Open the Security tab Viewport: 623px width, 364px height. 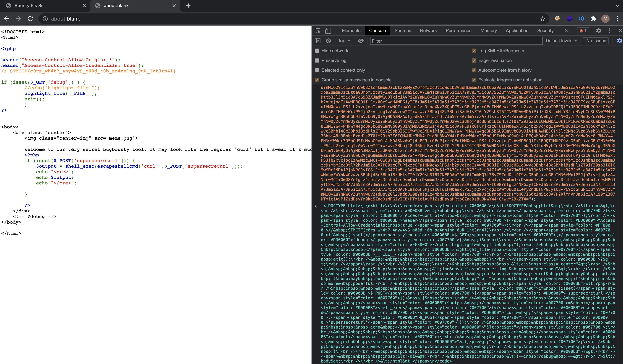(545, 31)
